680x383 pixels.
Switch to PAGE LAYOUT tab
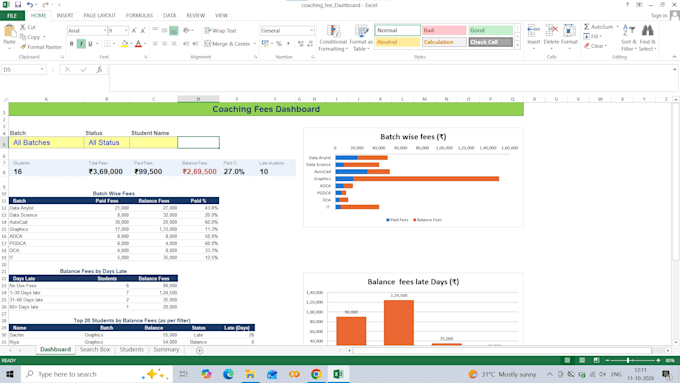point(100,16)
